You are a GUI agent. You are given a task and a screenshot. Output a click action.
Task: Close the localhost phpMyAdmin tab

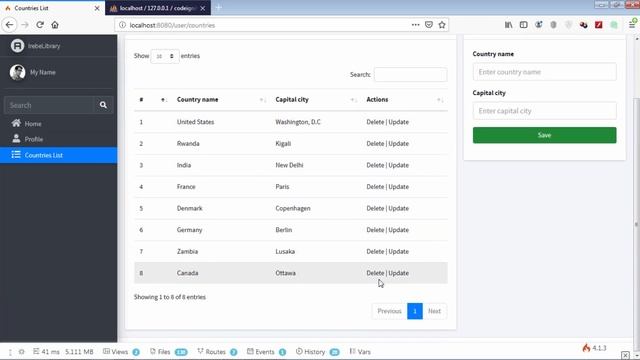tap(202, 8)
